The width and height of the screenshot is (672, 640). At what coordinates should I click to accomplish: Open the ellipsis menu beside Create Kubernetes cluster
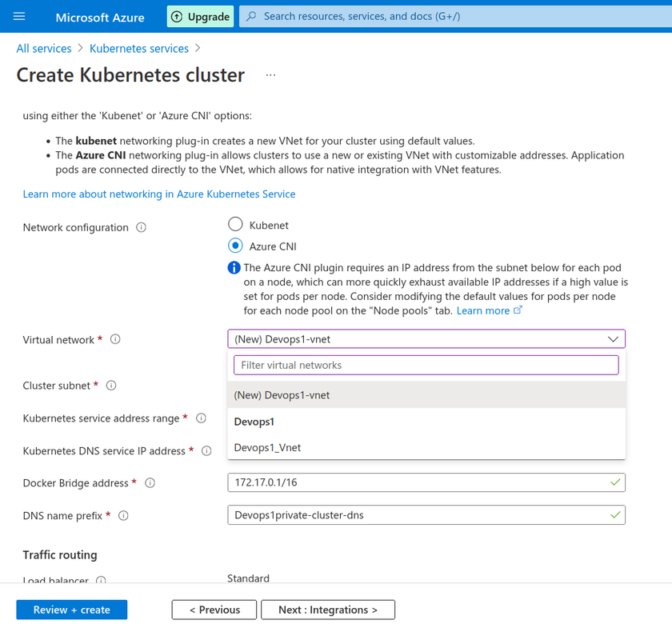click(x=270, y=75)
